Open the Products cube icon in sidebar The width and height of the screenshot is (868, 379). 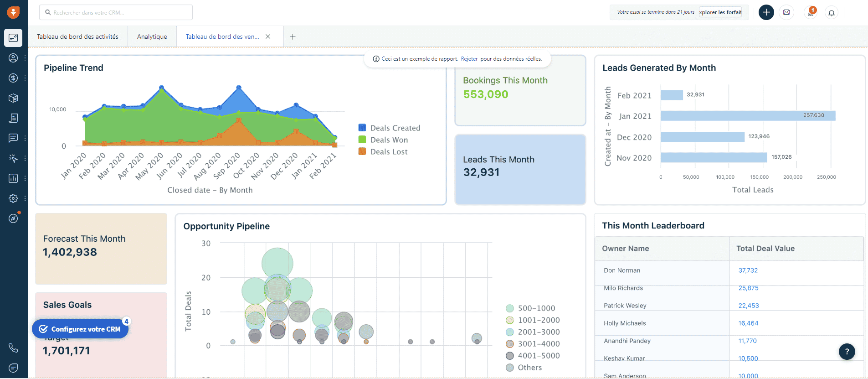click(x=13, y=98)
